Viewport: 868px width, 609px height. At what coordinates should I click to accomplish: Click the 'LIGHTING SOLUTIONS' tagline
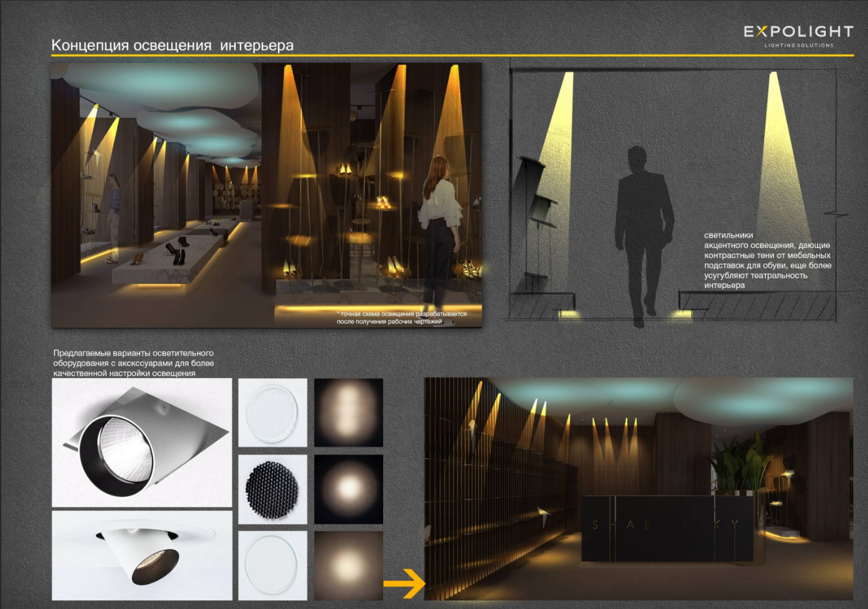click(x=799, y=45)
